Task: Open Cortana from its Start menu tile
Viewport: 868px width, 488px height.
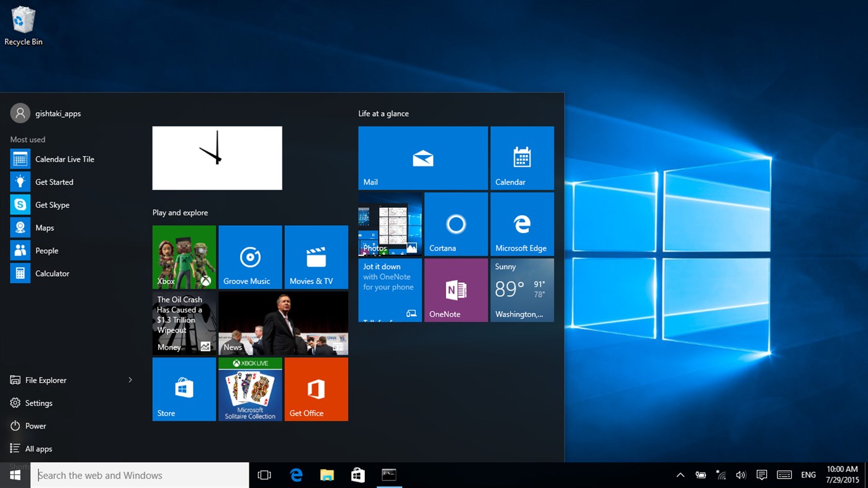Action: click(x=455, y=223)
